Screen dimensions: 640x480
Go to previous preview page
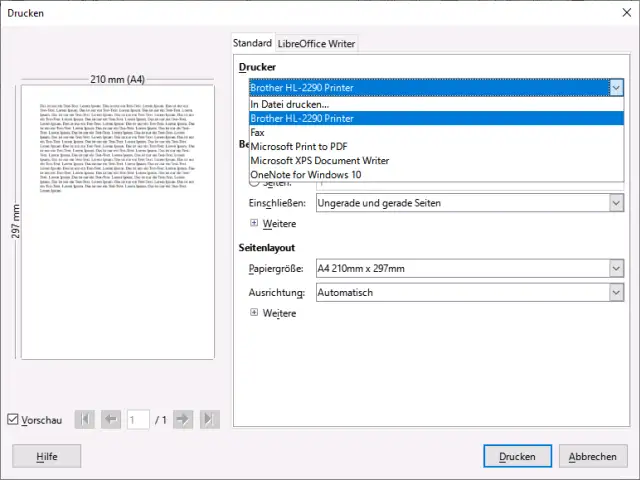111,420
